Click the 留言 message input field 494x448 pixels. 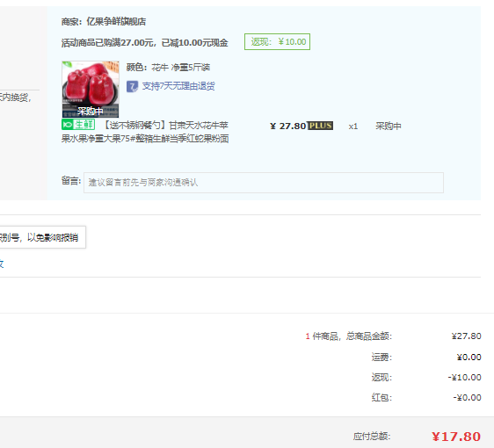click(x=264, y=183)
